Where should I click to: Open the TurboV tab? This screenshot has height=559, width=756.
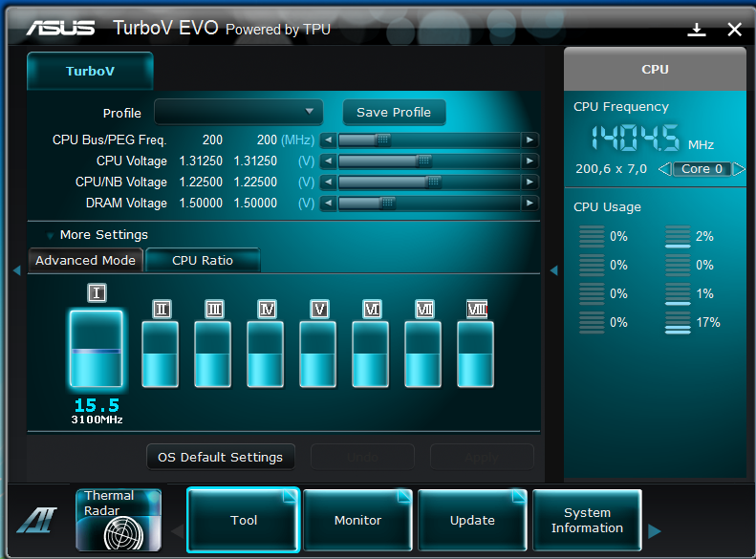click(90, 71)
